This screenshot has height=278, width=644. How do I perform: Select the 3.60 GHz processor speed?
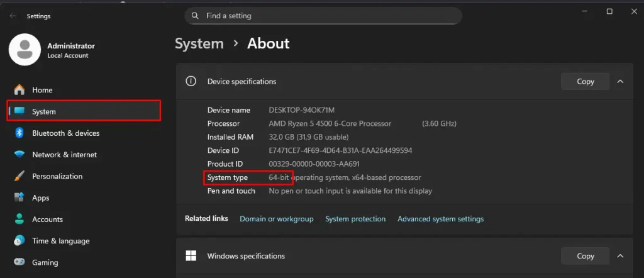[x=439, y=124]
